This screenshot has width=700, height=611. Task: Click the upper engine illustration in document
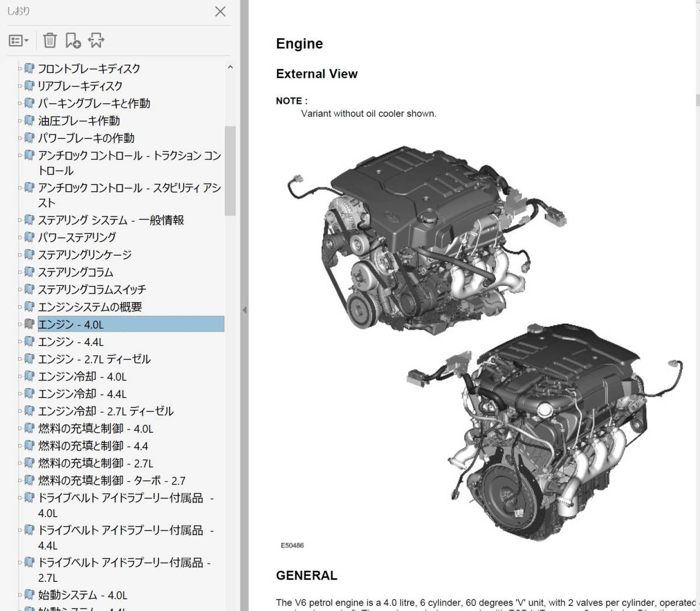[426, 239]
